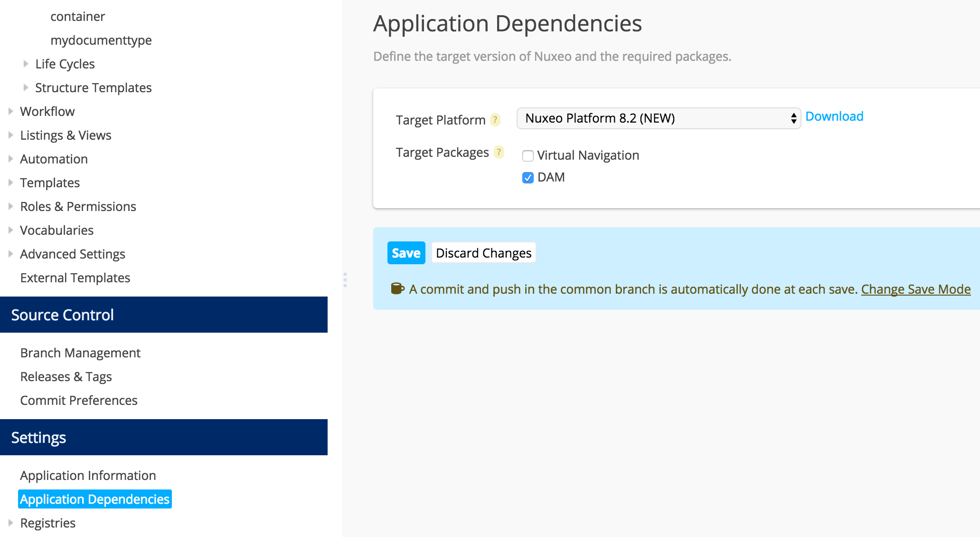This screenshot has height=537, width=980.
Task: Follow the Download link
Action: 834,116
